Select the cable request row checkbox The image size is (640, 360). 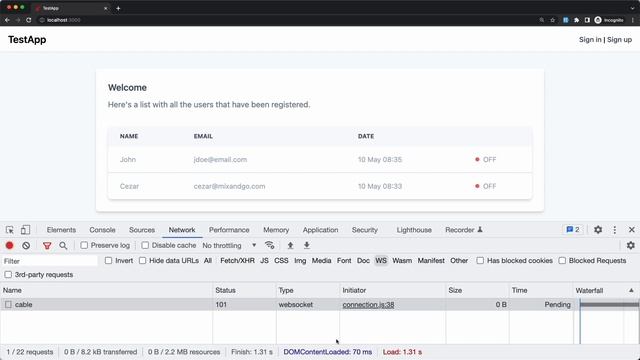(8, 304)
